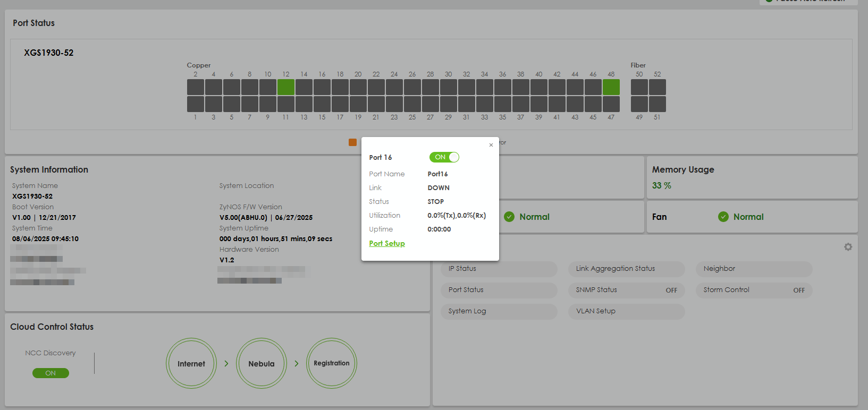The height and width of the screenshot is (410, 868).
Task: Click arrow between Internet and Nebula
Action: pos(226,364)
